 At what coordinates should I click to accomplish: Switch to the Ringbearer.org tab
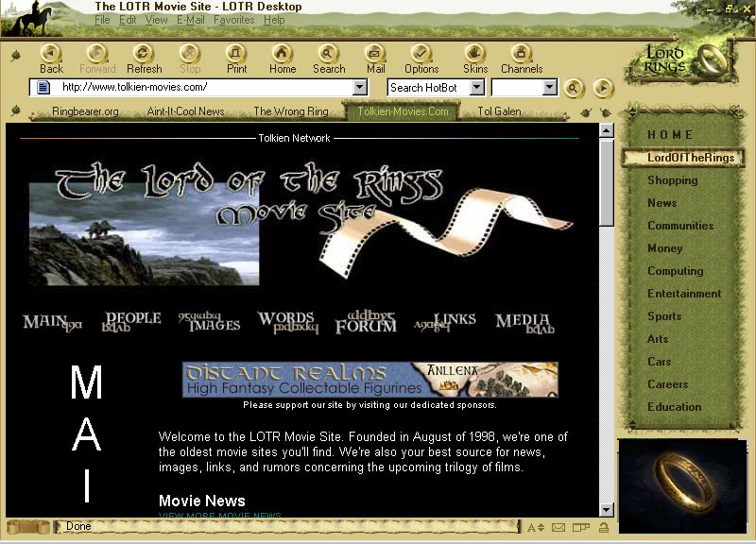point(85,111)
